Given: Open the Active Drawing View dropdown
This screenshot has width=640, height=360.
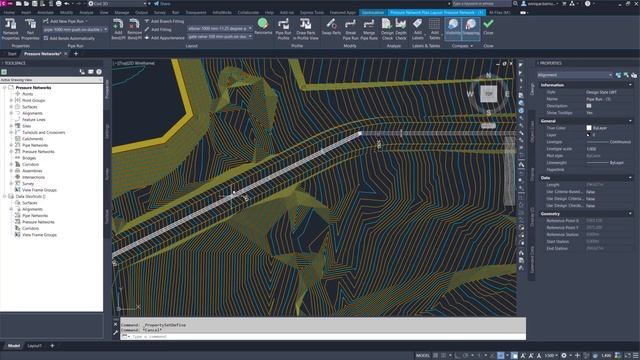Looking at the screenshot, I should (x=51, y=80).
